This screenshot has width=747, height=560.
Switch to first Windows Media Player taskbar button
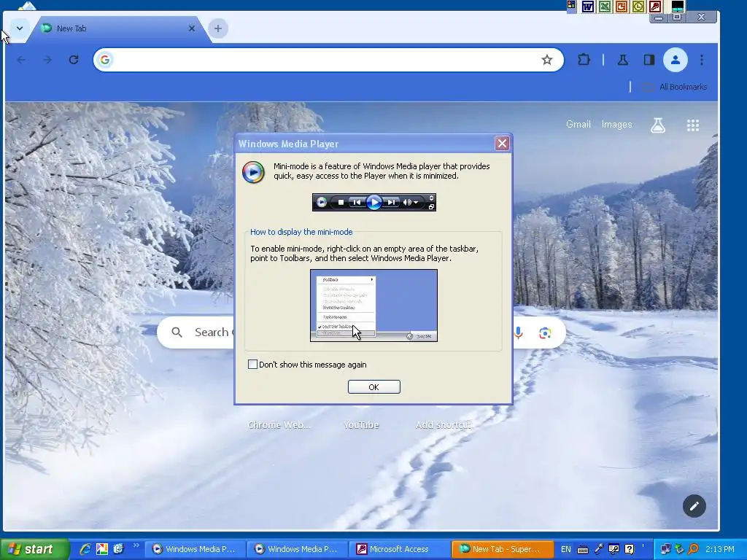194,549
